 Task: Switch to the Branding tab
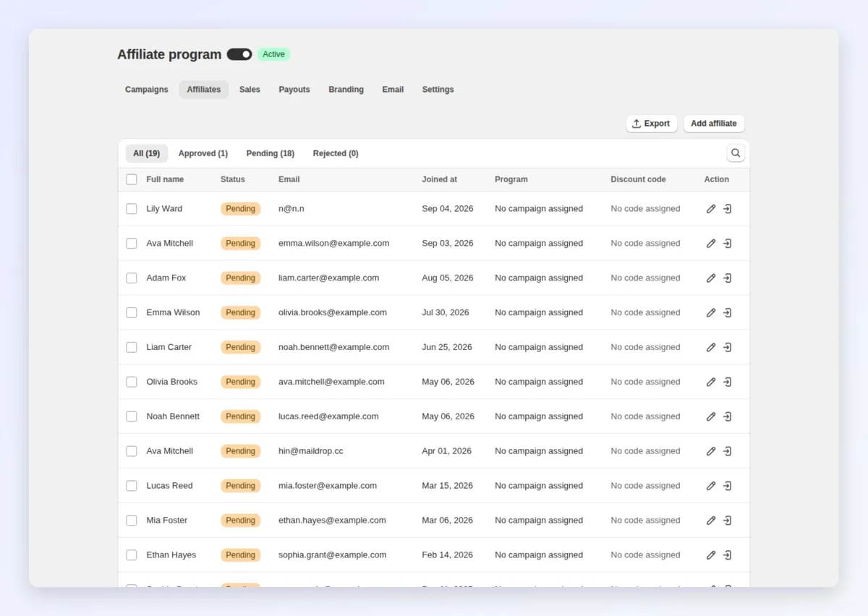tap(346, 90)
